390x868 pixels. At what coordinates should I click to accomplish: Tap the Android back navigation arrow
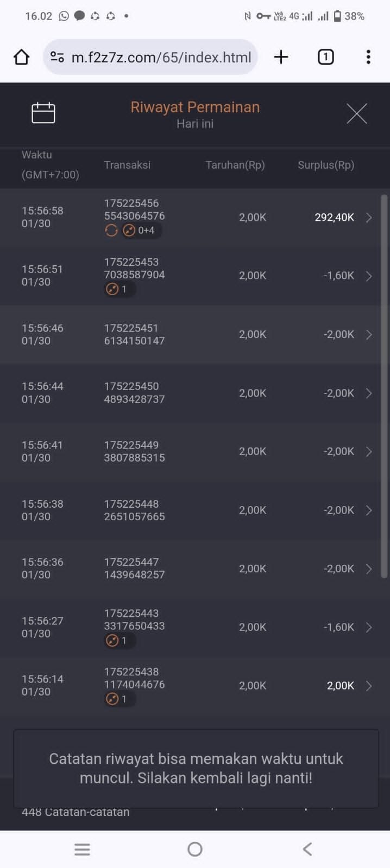pos(307,849)
